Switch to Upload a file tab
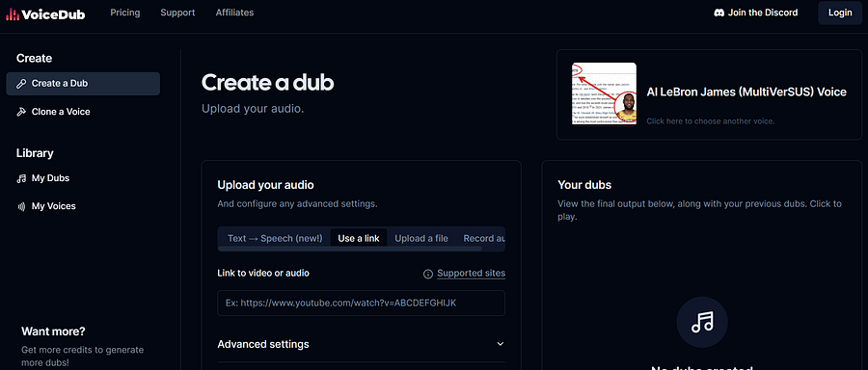This screenshot has height=370, width=868. (421, 238)
